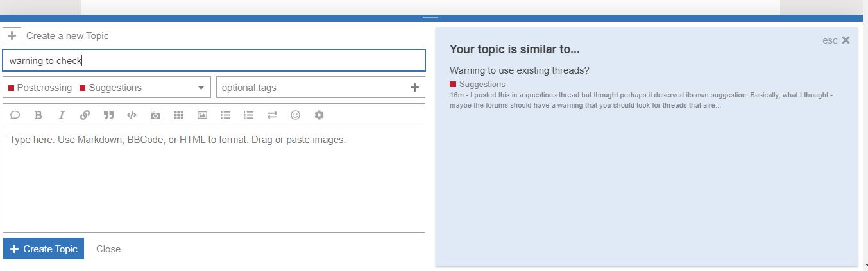Image resolution: width=868 pixels, height=271 pixels.
Task: Close the composer with the Close link
Action: tap(108, 249)
